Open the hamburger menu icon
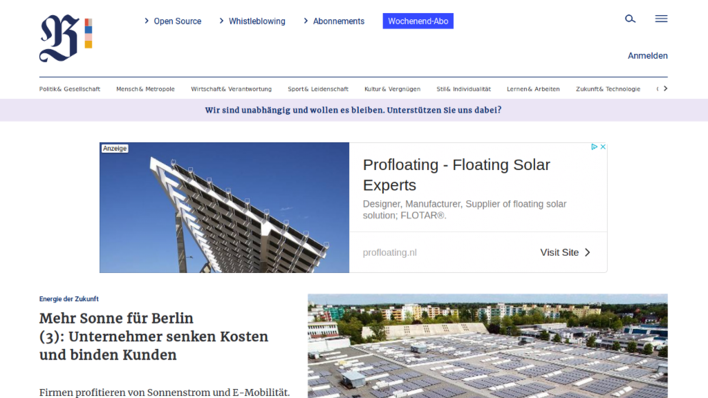The width and height of the screenshot is (708, 398). point(661,19)
